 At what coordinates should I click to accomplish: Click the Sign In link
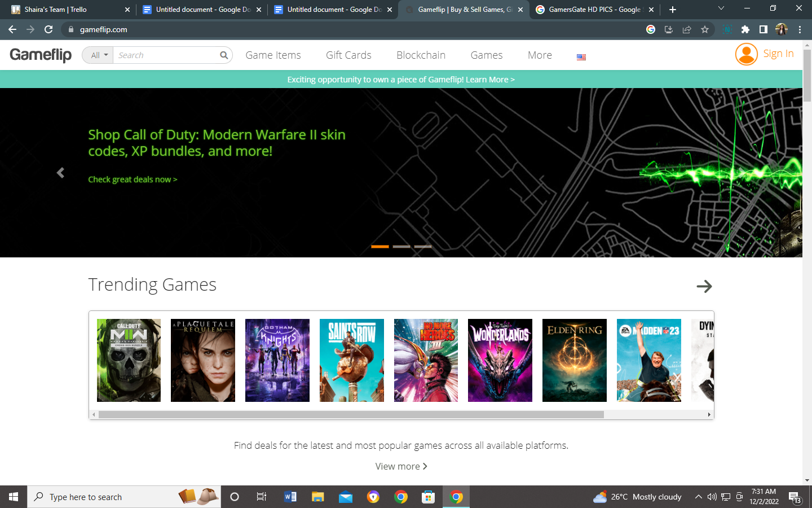click(x=778, y=54)
